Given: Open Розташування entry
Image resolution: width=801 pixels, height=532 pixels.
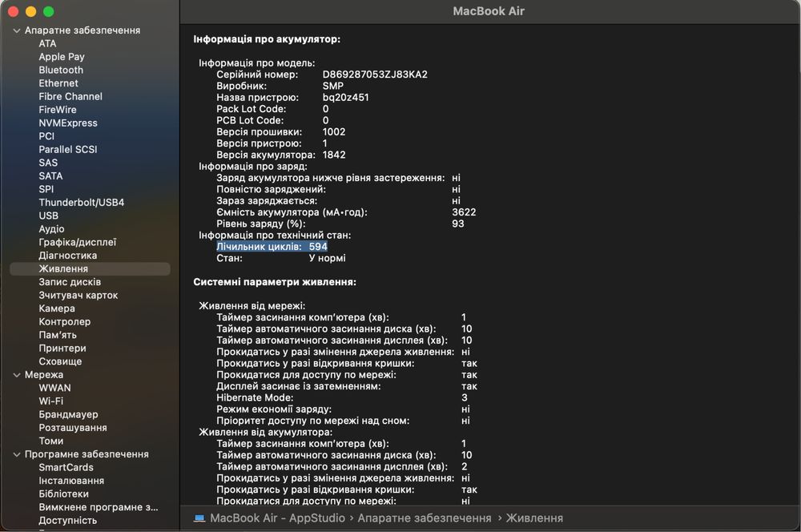Looking at the screenshot, I should (x=73, y=428).
